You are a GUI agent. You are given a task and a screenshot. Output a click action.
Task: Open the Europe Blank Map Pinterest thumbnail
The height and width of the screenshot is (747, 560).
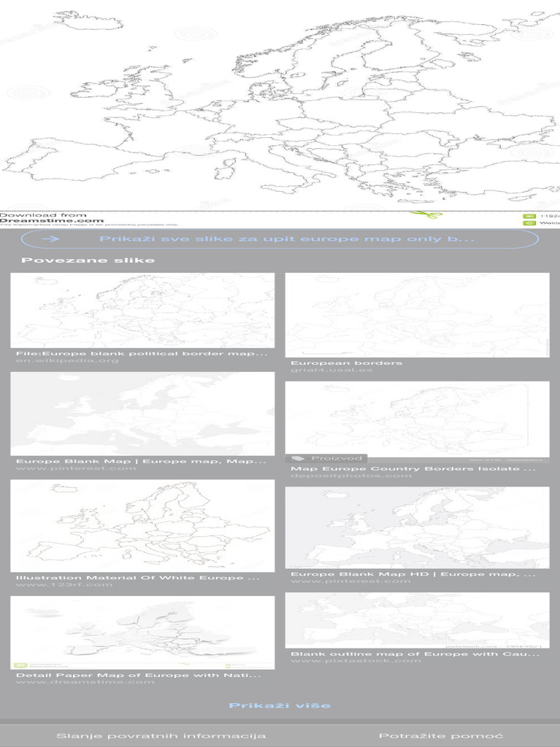tap(142, 414)
